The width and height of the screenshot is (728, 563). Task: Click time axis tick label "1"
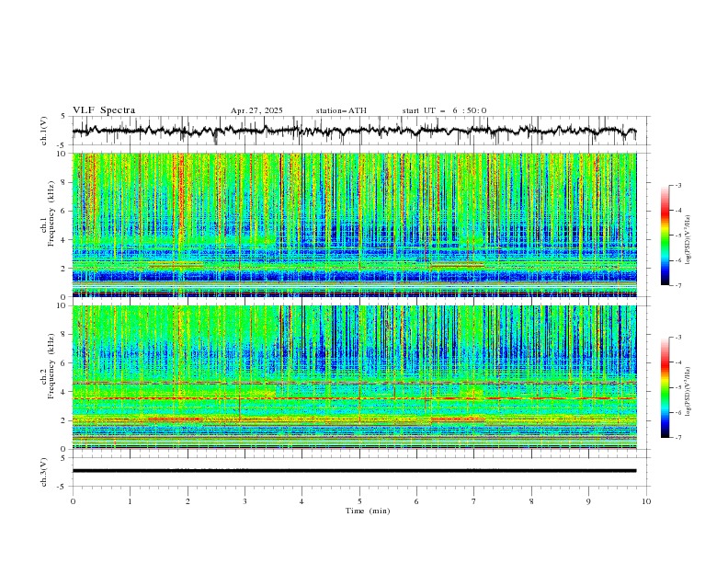click(x=130, y=501)
